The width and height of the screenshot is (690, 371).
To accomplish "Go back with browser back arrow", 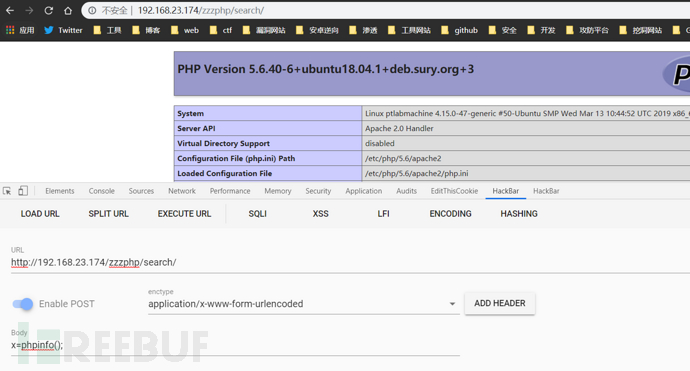I will coord(10,10).
